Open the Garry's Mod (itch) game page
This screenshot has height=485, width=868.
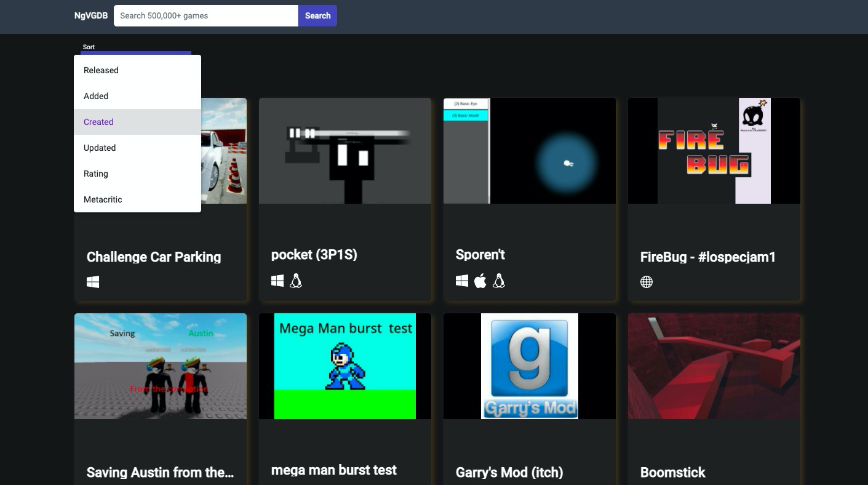530,366
